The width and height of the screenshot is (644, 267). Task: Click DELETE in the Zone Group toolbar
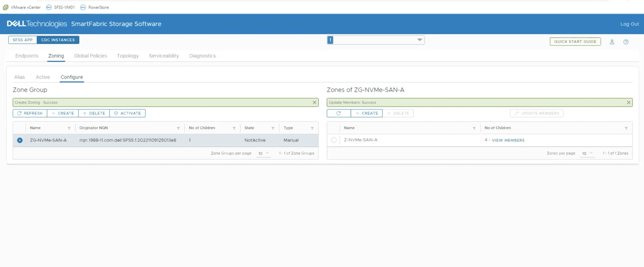click(x=94, y=113)
